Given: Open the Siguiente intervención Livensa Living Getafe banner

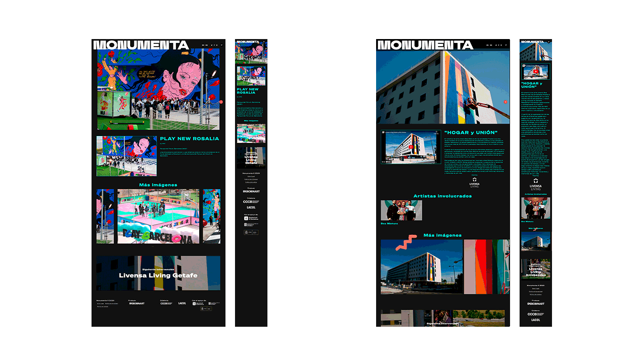Looking at the screenshot, I should (x=158, y=273).
